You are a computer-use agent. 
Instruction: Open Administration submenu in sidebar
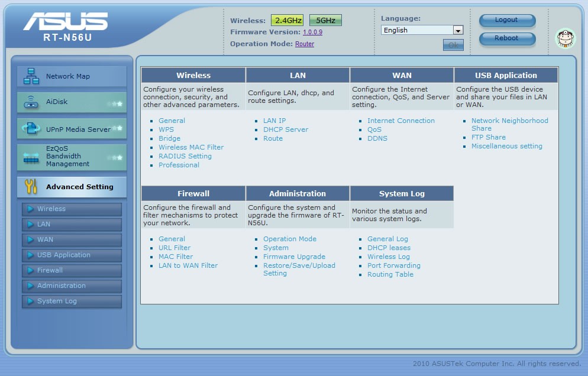pyautogui.click(x=72, y=286)
